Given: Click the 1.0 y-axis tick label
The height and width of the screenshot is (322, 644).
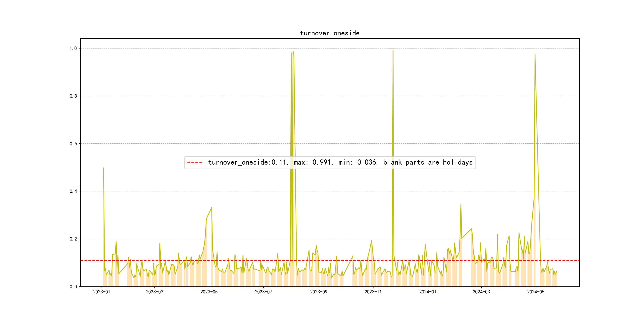Looking at the screenshot, I should [x=73, y=48].
